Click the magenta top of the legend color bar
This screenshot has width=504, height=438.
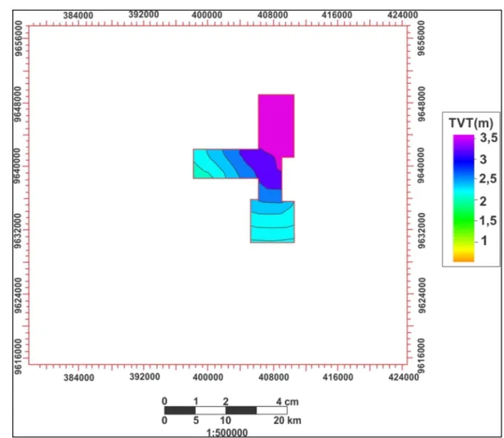tap(464, 139)
